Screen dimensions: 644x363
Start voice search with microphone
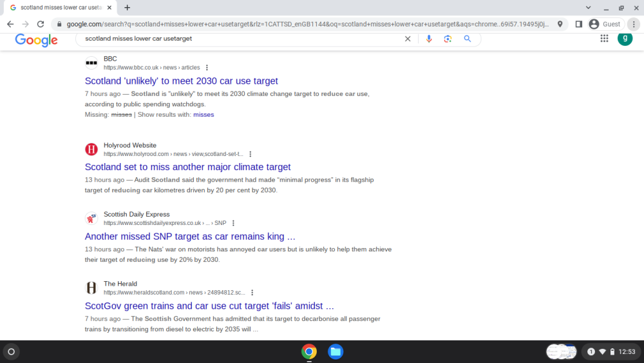[429, 39]
